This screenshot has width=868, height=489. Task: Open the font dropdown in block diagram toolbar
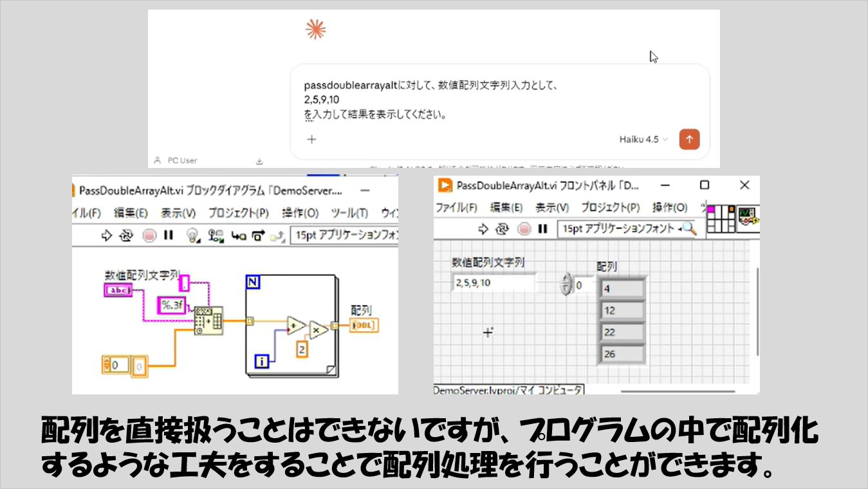[344, 235]
